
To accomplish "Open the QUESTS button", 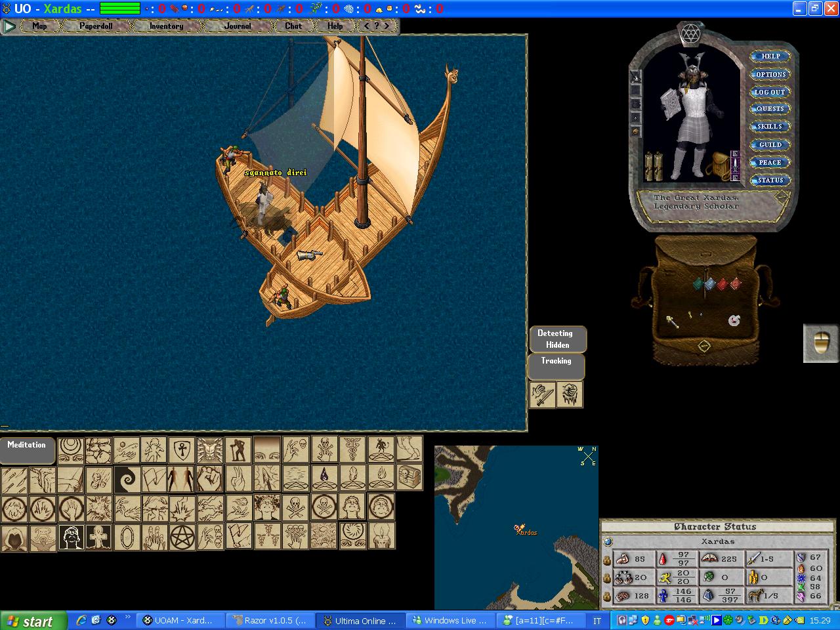I will point(770,109).
